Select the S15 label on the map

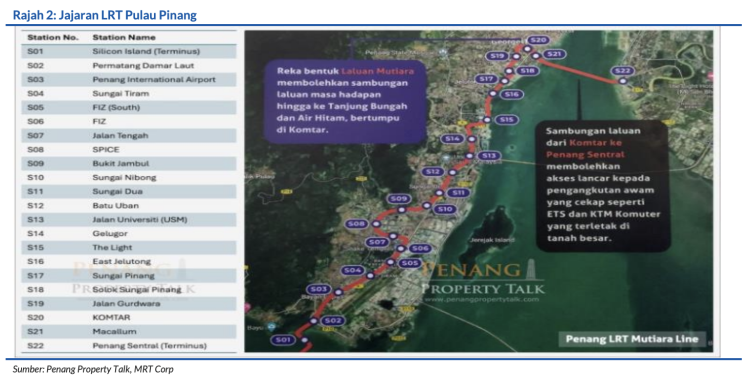[x=507, y=120]
